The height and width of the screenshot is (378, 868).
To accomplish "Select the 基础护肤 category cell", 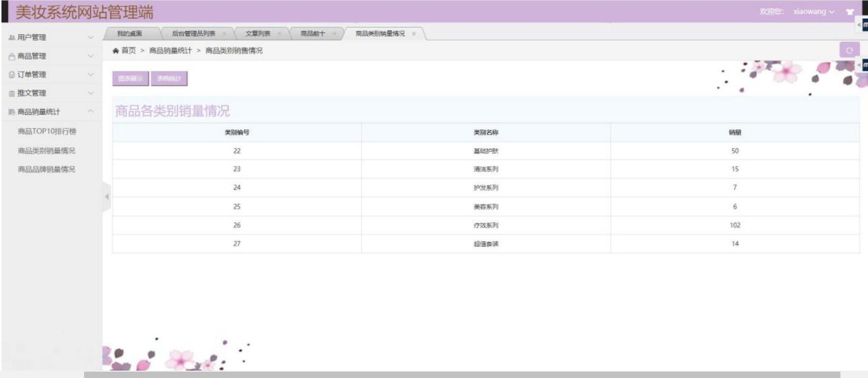I will pyautogui.click(x=486, y=151).
